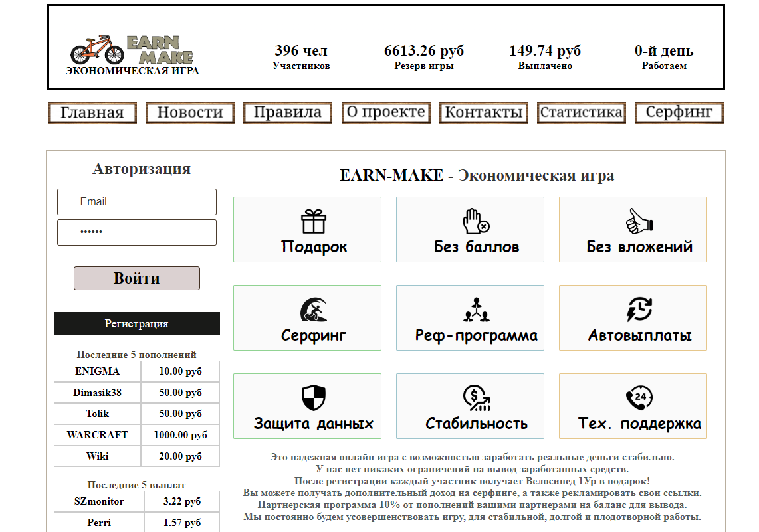Open the Главная menu item
759x532 pixels.
92,113
